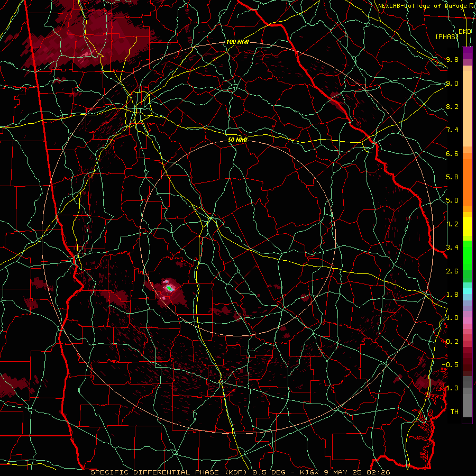Click the 6.6 value on color scale
The image size is (476, 476).
pyautogui.click(x=452, y=153)
